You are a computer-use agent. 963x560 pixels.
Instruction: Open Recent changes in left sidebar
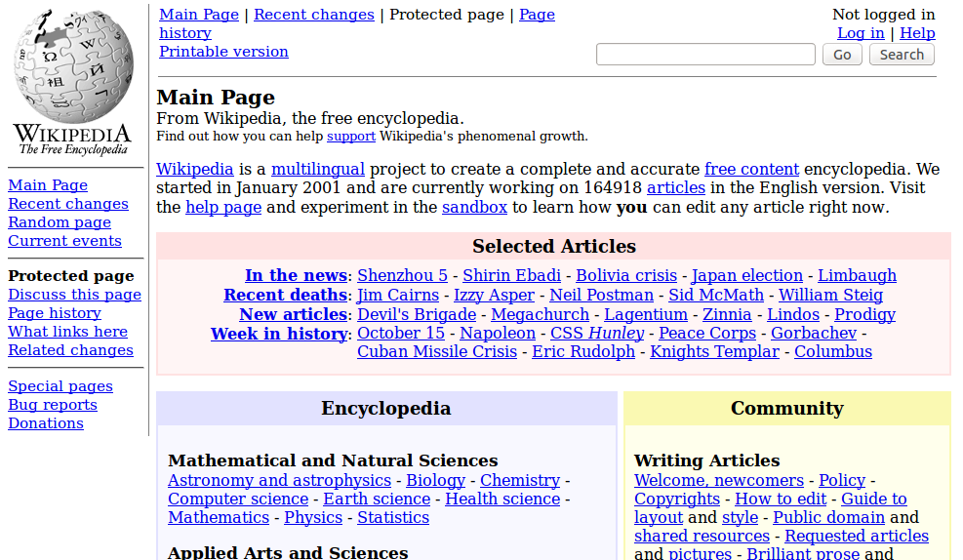(68, 204)
